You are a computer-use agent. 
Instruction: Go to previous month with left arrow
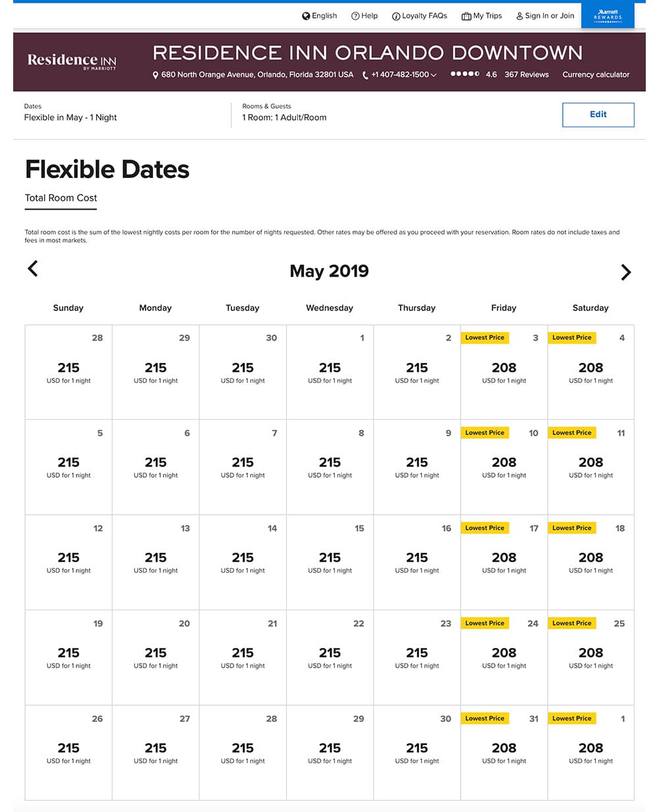32,269
